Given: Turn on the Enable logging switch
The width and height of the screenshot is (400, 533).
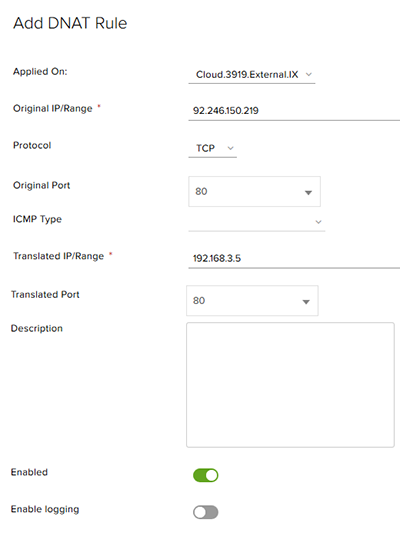Looking at the screenshot, I should [x=206, y=512].
